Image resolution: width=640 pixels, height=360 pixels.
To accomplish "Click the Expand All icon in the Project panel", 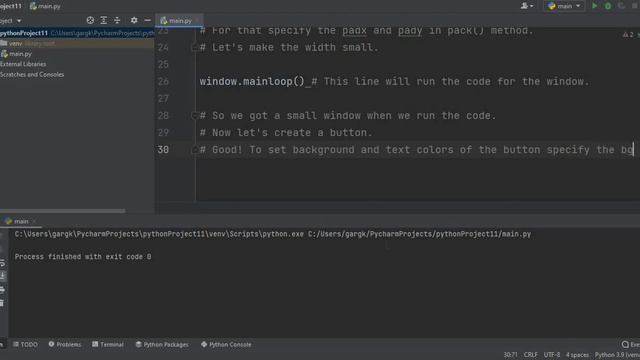I will pyautogui.click(x=104, y=20).
